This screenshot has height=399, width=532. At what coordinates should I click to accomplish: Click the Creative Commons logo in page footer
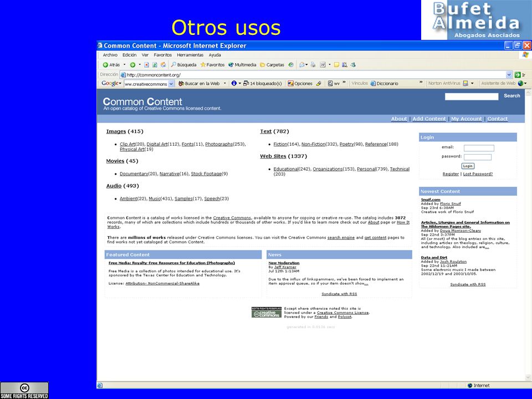tap(267, 312)
